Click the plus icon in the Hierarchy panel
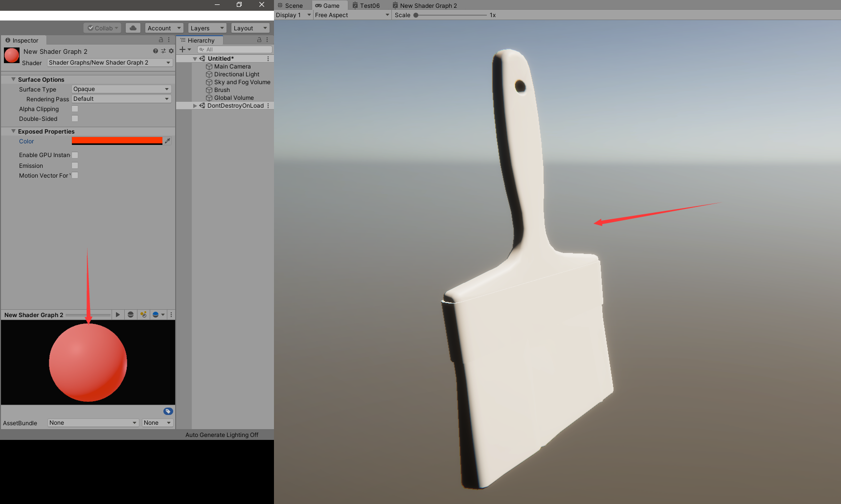Viewport: 841px width, 504px height. (182, 49)
